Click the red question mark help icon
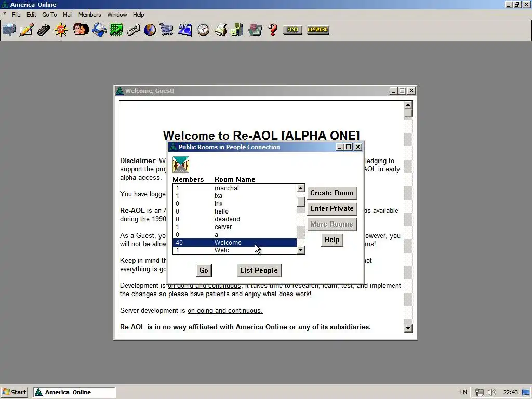The height and width of the screenshot is (399, 532). pyautogui.click(x=273, y=30)
